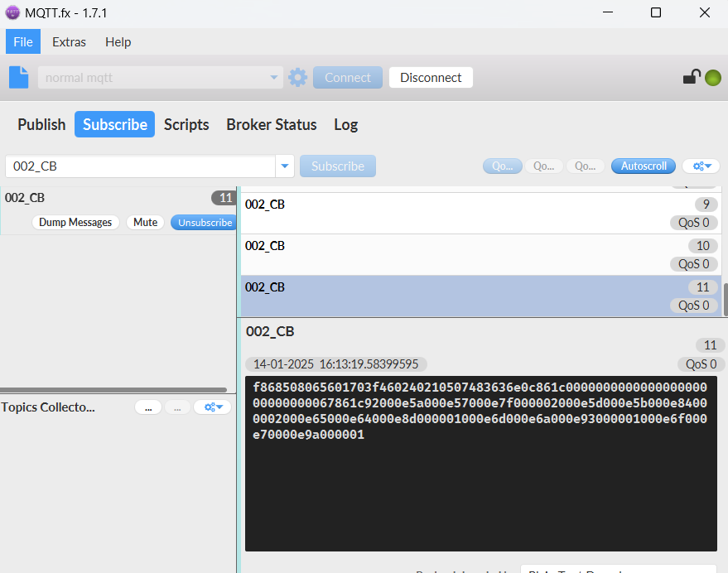Click the QoS 0 badge in message details

click(x=701, y=364)
